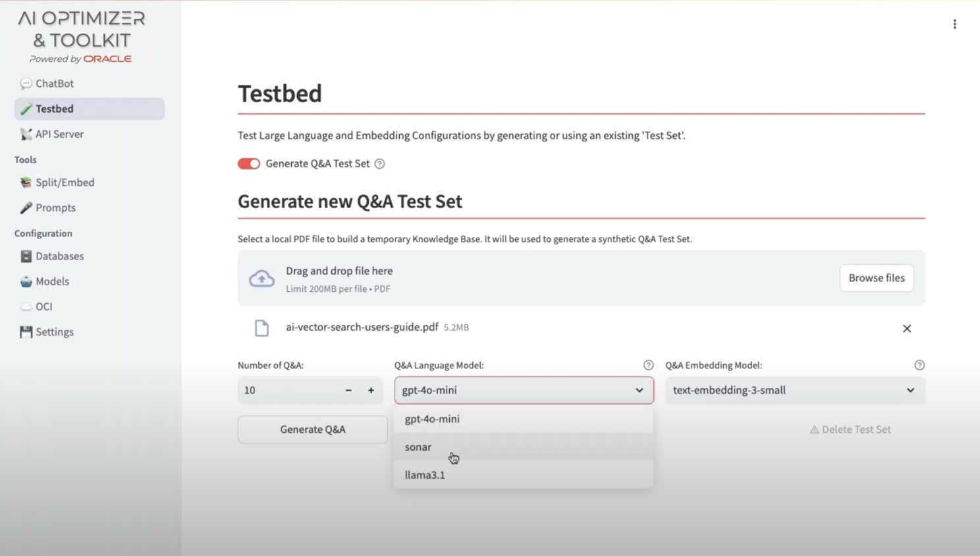Remove ai-vector-search-users-guide.pdf with the X
This screenshot has height=556, width=980.
click(x=907, y=328)
